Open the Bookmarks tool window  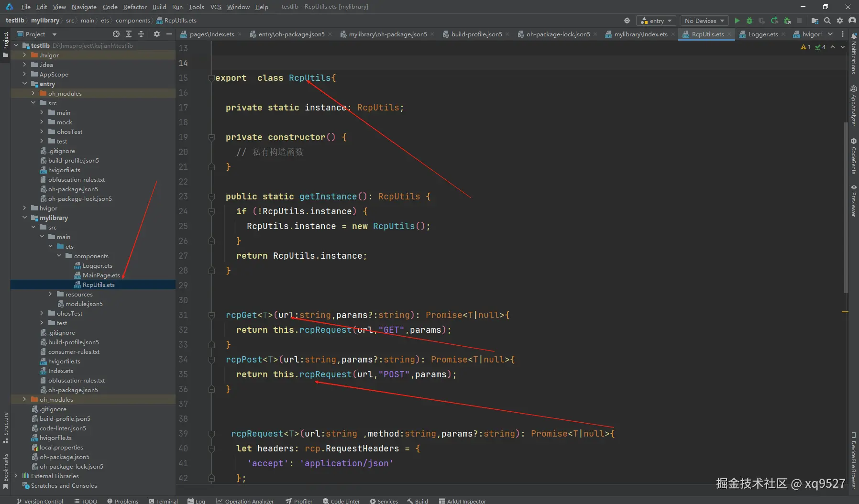[6, 471]
